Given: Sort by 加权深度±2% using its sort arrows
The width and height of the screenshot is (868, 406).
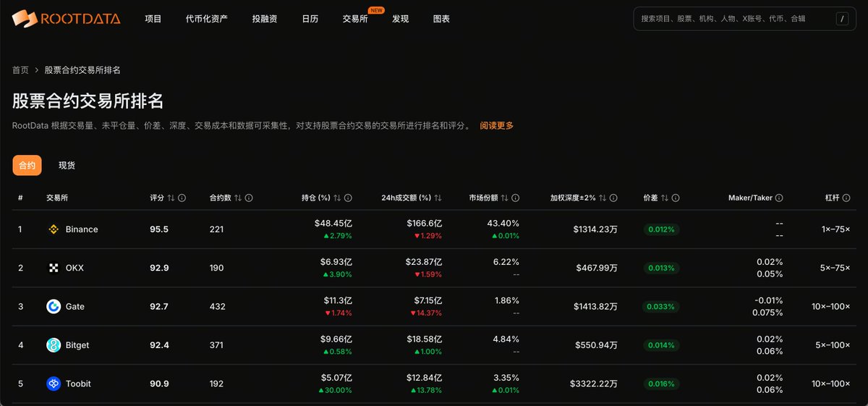Looking at the screenshot, I should pyautogui.click(x=603, y=198).
